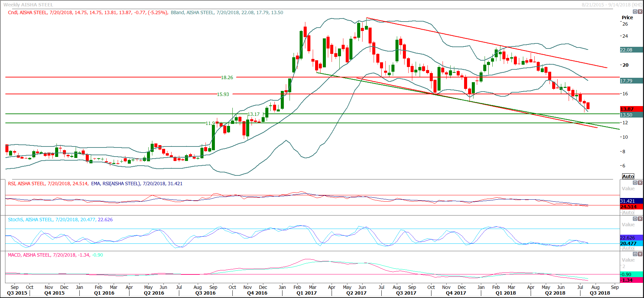Click the -0.90 MACD signal value tag
The width and height of the screenshot is (644, 298).
pos(631,274)
